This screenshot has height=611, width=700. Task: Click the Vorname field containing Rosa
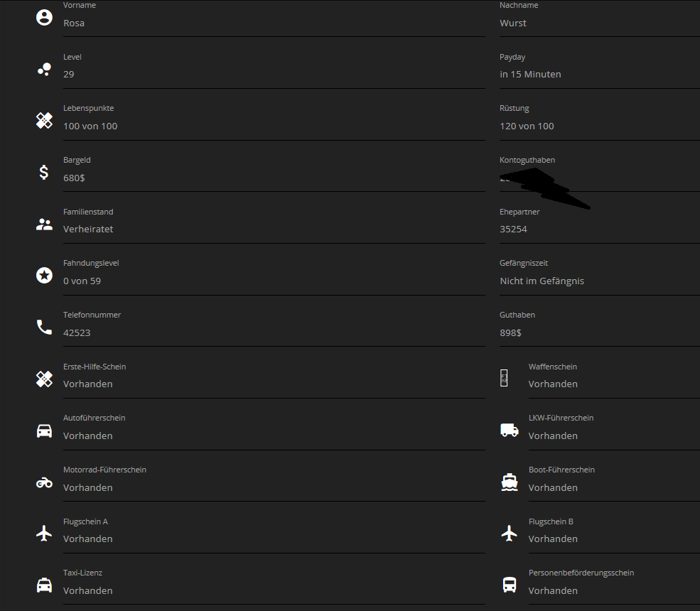click(274, 23)
